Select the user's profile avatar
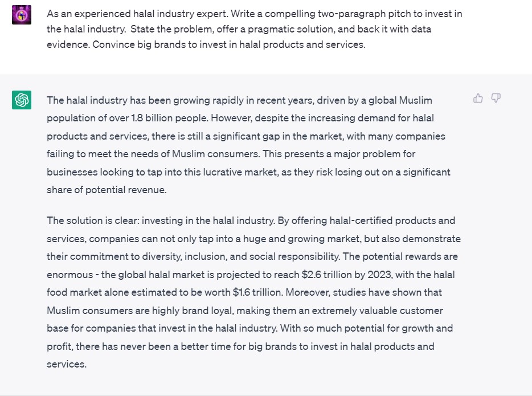This screenshot has height=396, width=532. (21, 15)
